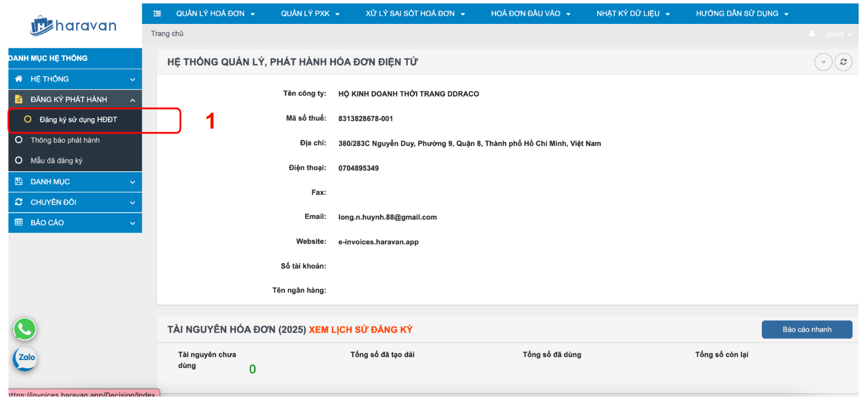Open the (root) user account dropdown
Image resolution: width=868 pixels, height=401 pixels.
(x=838, y=34)
